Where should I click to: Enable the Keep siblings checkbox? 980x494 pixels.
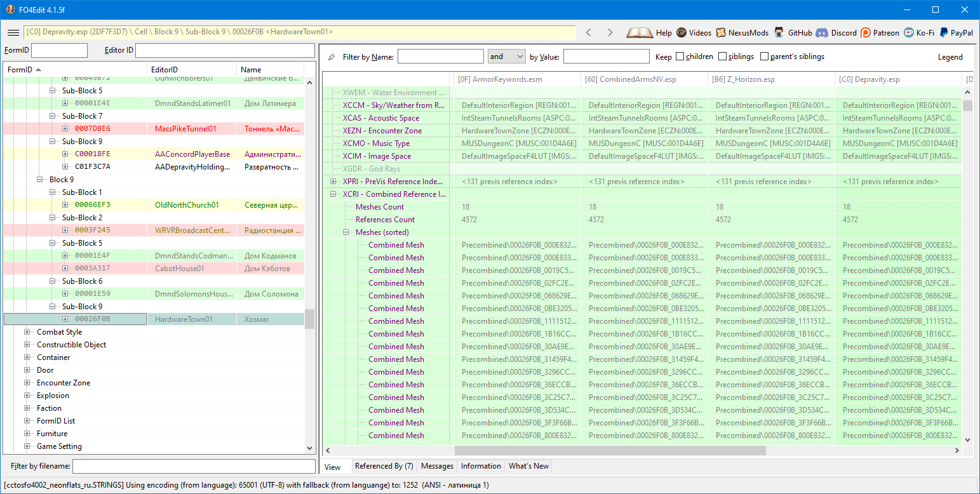point(723,57)
